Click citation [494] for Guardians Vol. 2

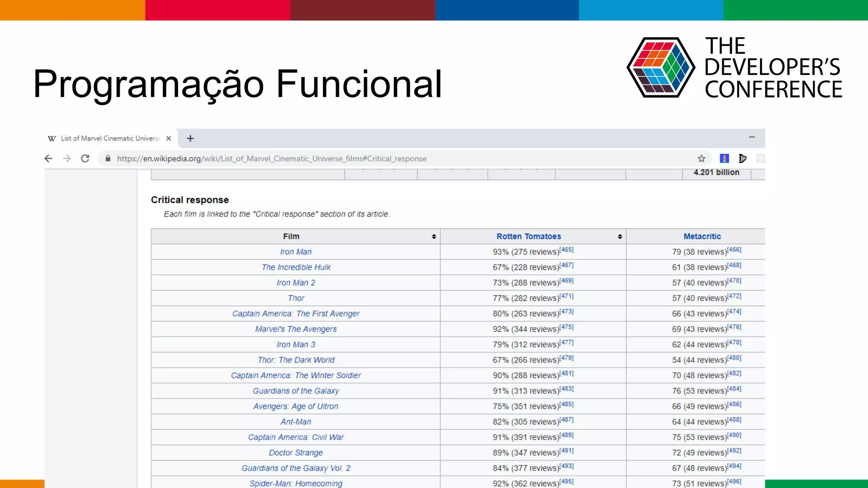734,466
